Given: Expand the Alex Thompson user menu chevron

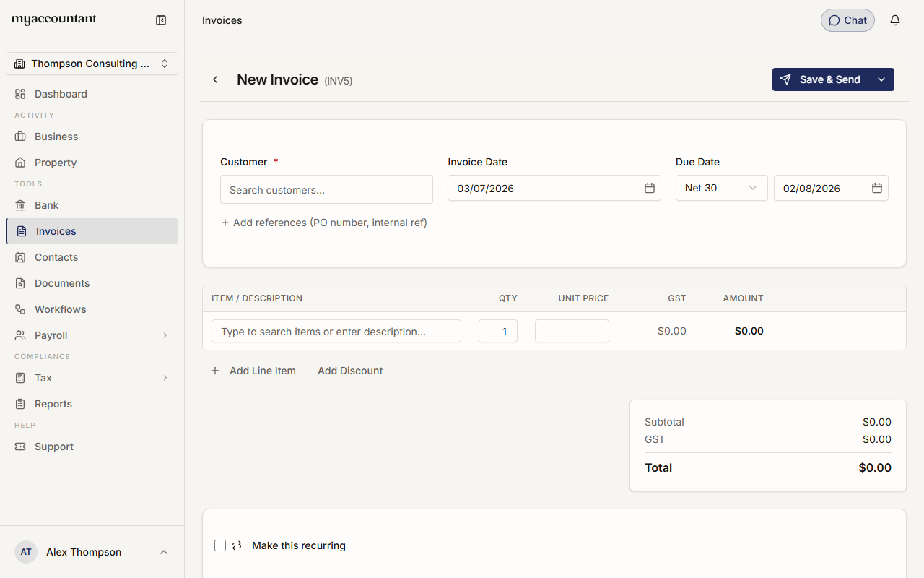Looking at the screenshot, I should [164, 552].
